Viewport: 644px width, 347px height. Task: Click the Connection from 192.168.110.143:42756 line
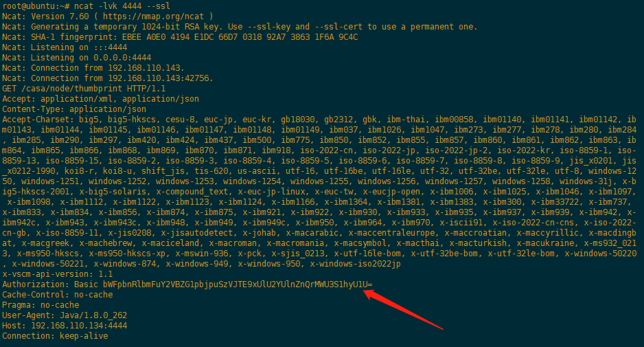108,78
